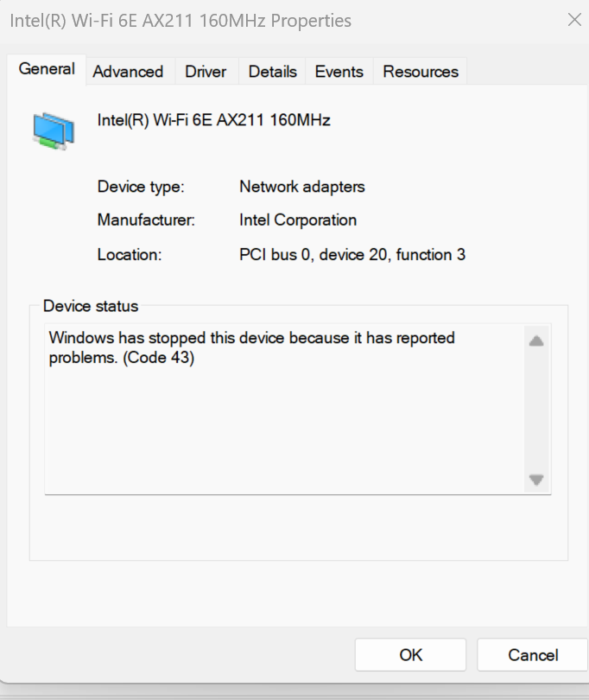Dismiss dialog with the Cancel button
Viewport: 589px width, 700px height.
coord(533,655)
